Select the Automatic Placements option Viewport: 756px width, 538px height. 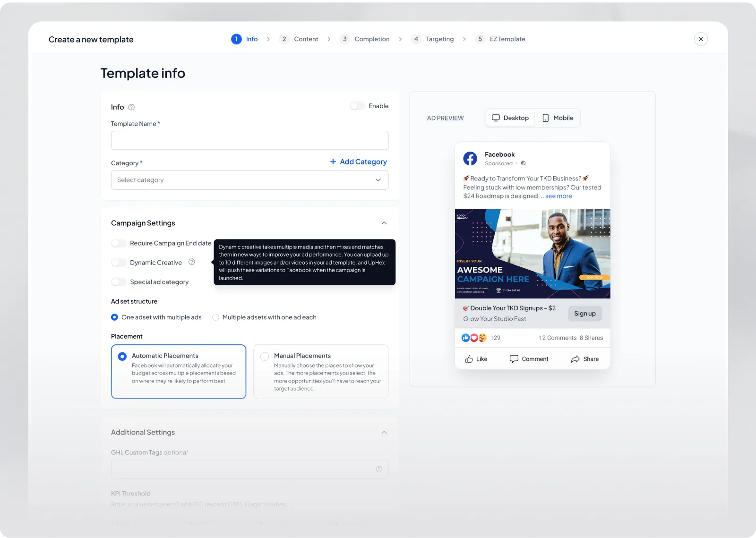pos(179,372)
